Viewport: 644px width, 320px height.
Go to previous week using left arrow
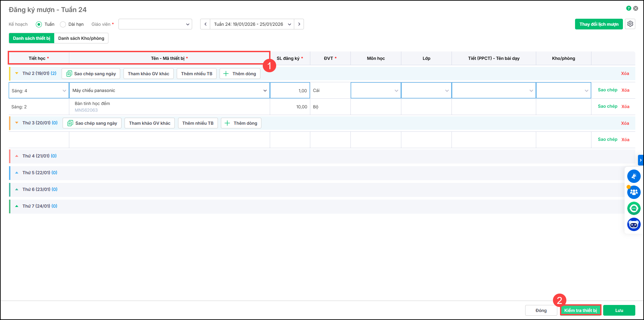click(205, 24)
